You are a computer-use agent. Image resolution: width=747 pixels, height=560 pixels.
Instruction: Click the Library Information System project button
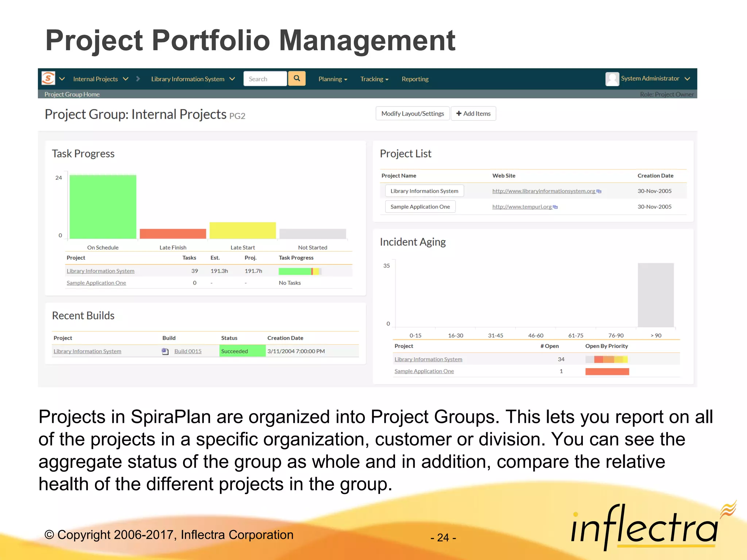pyautogui.click(x=424, y=191)
